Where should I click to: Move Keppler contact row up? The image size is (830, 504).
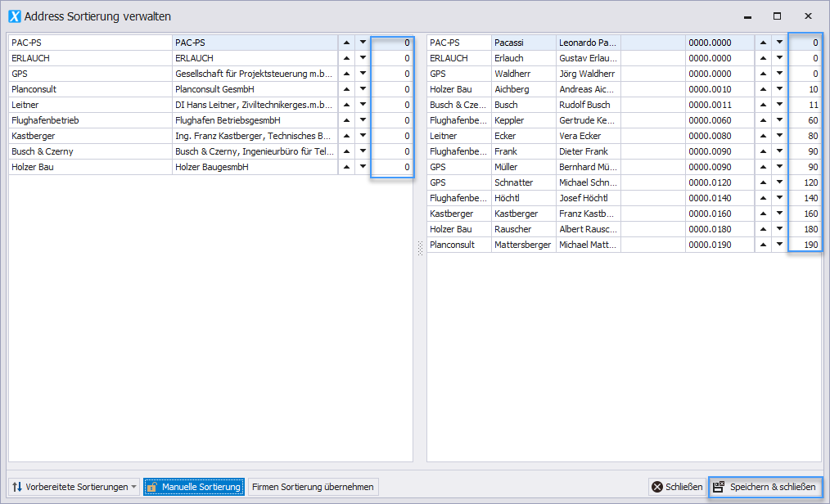[763, 120]
